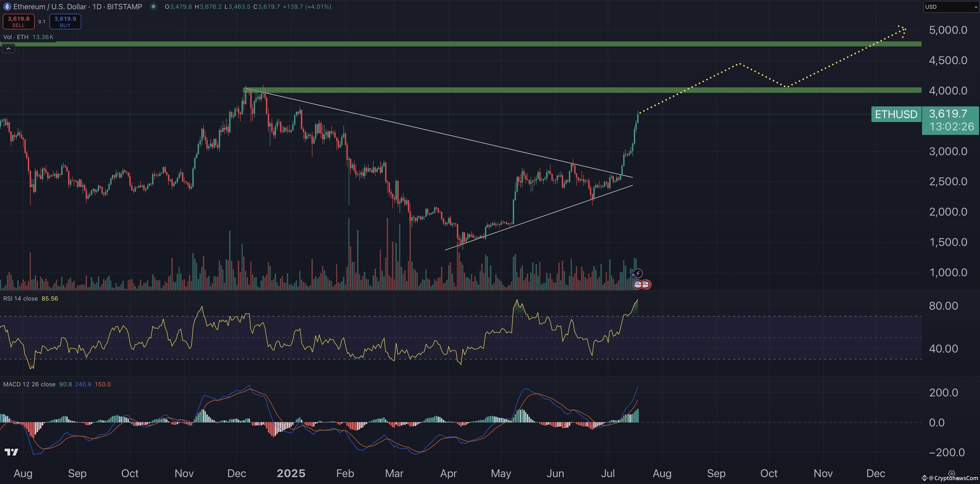Click the 0.1 spread value between Sell and Buy

click(x=42, y=22)
